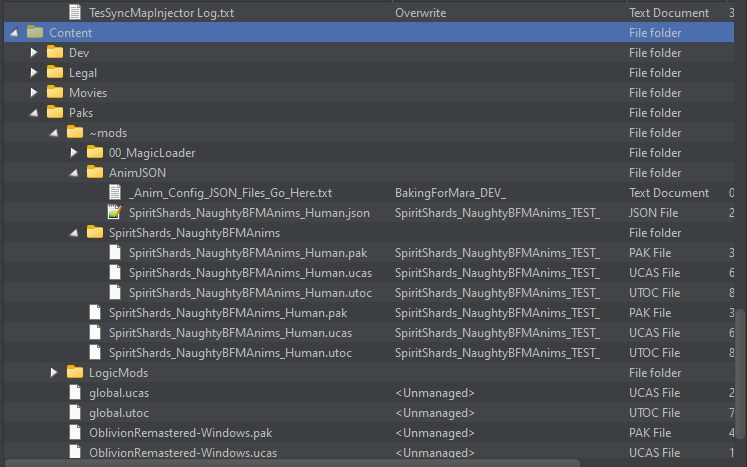Expand the LogicMods folder arrow

(54, 373)
